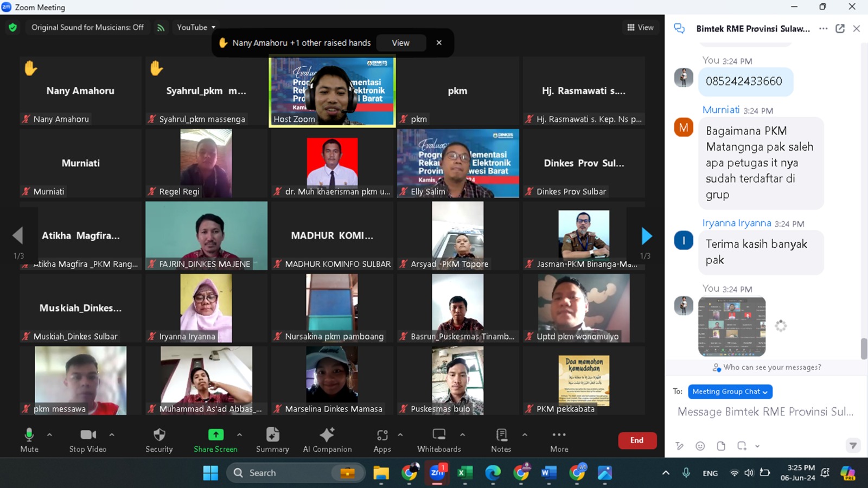Screen dimensions: 868x488
Task: Expand the Meeting Group Chat recipient dropdown
Action: coord(730,391)
